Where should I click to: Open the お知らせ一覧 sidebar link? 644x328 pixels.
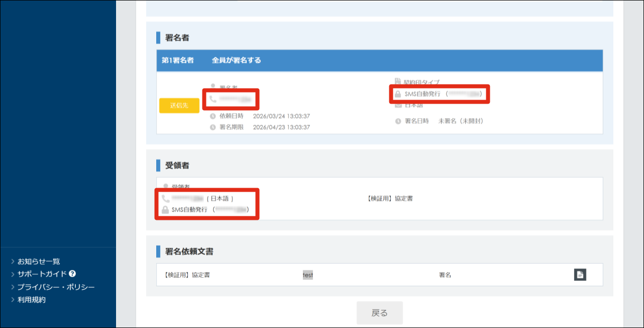click(39, 261)
